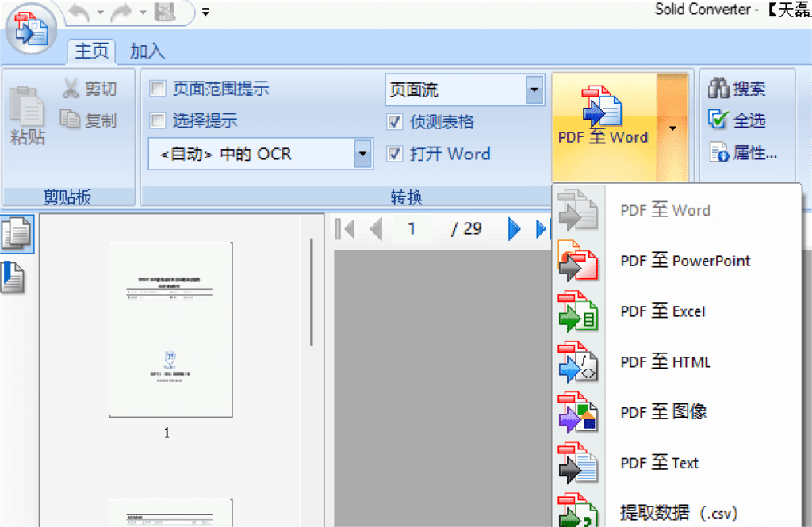Open the quick access toolbar customize arrow
The image size is (812, 527).
205,13
